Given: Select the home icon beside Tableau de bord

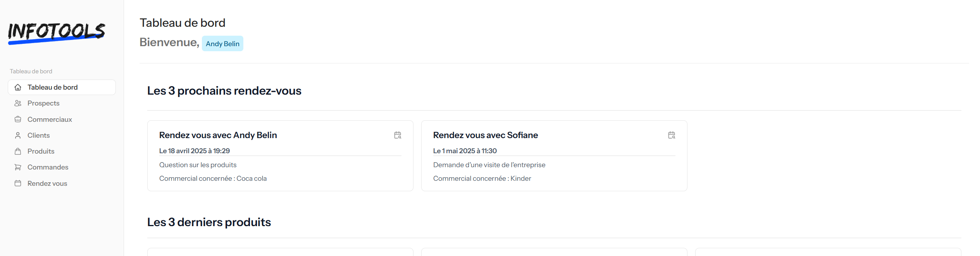Looking at the screenshot, I should pyautogui.click(x=18, y=87).
